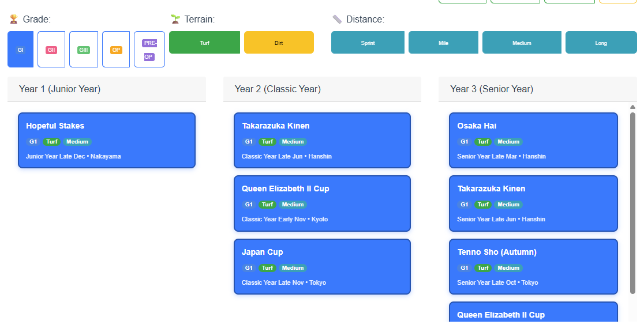Click 'Classic Year Late Jun • Hanshin' text

287,156
